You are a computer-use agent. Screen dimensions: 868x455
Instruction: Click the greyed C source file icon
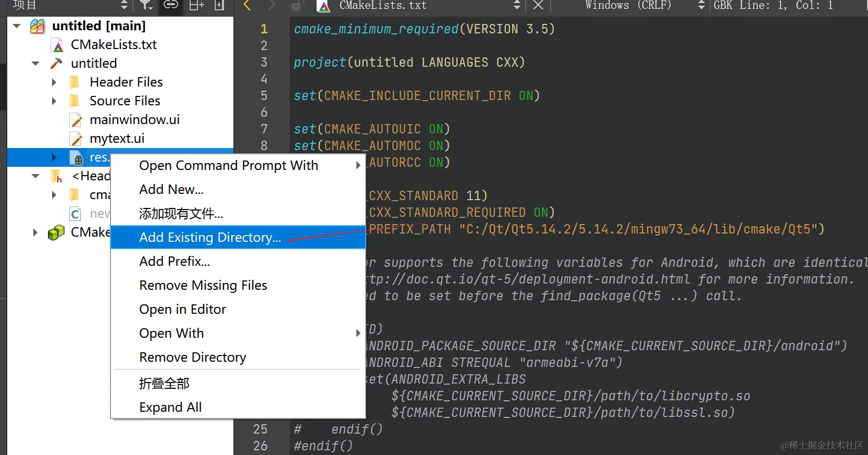coord(76,214)
